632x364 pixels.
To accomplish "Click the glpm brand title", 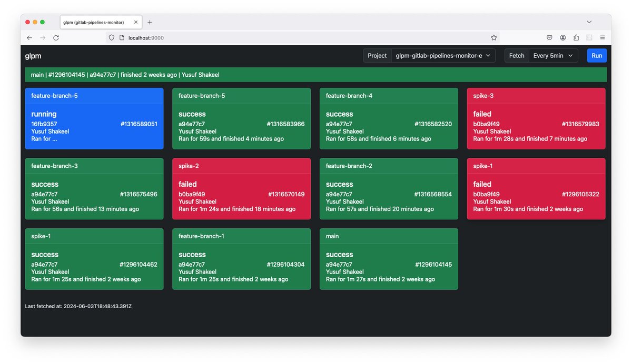I will point(33,56).
